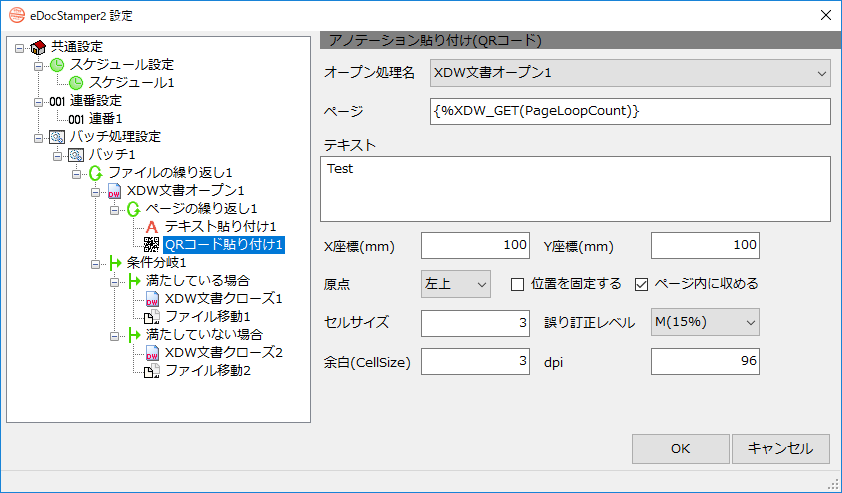Click the red A icon beside テキスト貼り付け1
The image size is (842, 493).
point(152,227)
